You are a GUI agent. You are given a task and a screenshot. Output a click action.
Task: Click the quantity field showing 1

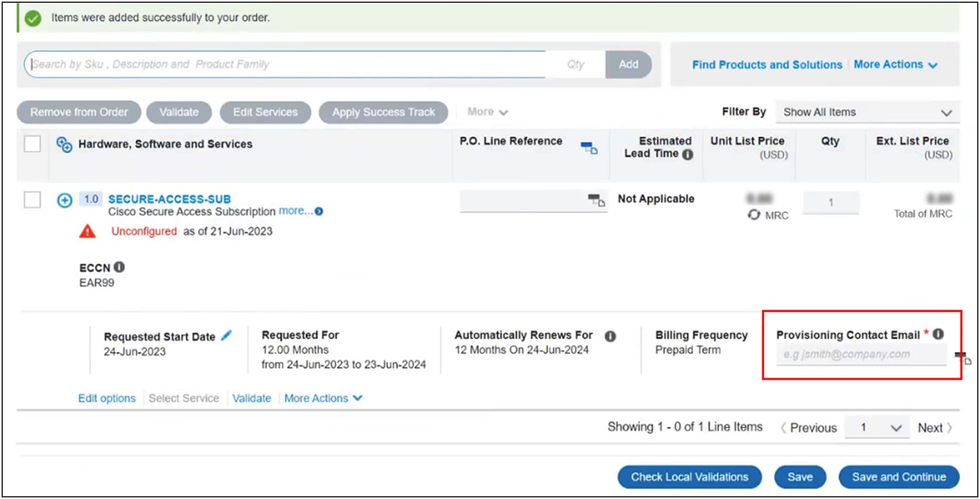click(x=831, y=203)
